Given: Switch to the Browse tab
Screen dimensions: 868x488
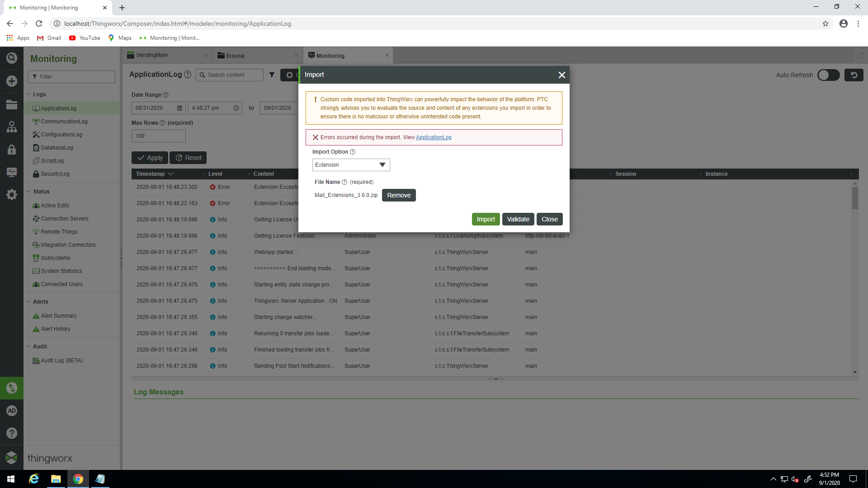Looking at the screenshot, I should pyautogui.click(x=235, y=56).
